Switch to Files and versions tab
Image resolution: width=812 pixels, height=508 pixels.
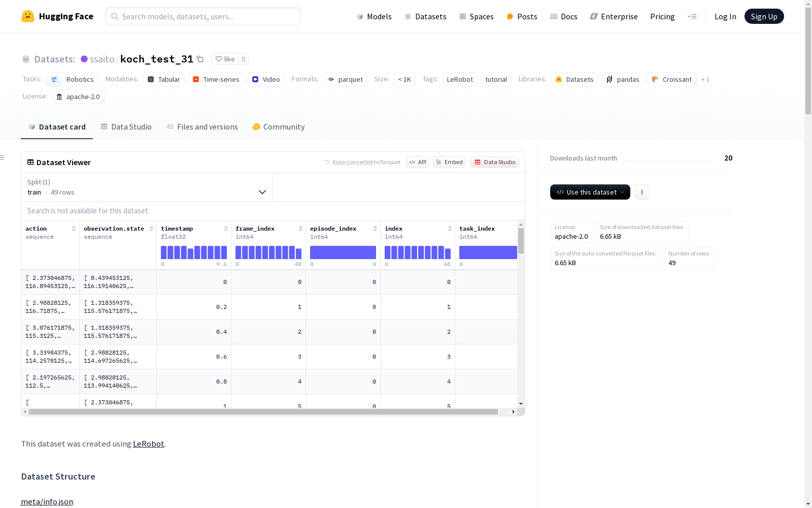pos(202,127)
